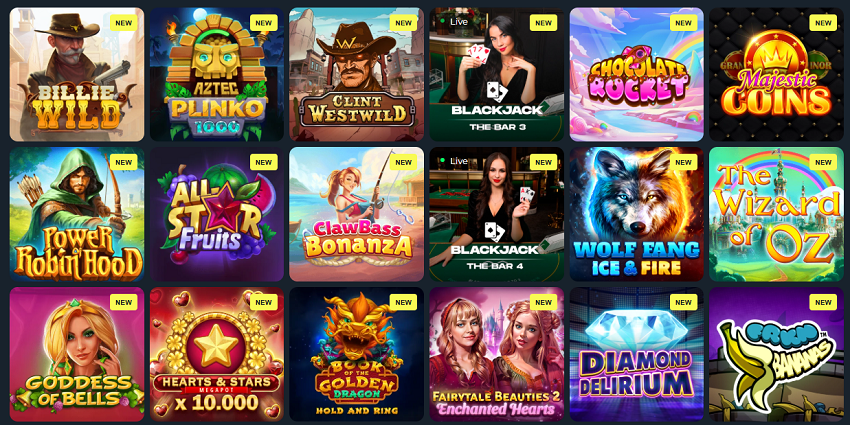Launch Book of the Golden Dragon game

[x=357, y=355]
